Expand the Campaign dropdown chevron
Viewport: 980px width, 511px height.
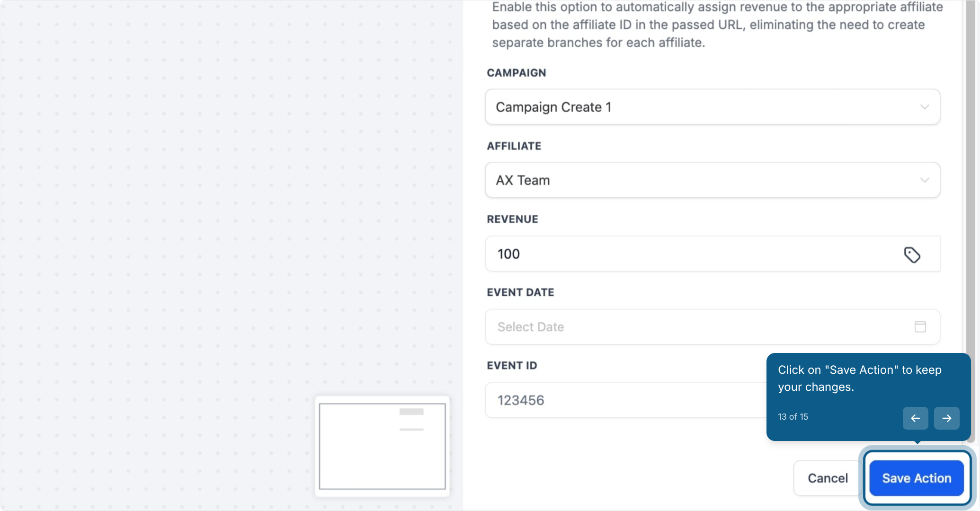point(924,107)
